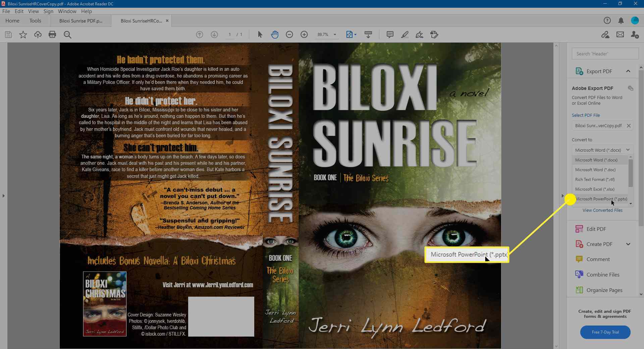Remove selected file Biloxi Sunr...verCopy.pdf
Screen dimensions: 644x349
[629, 126]
